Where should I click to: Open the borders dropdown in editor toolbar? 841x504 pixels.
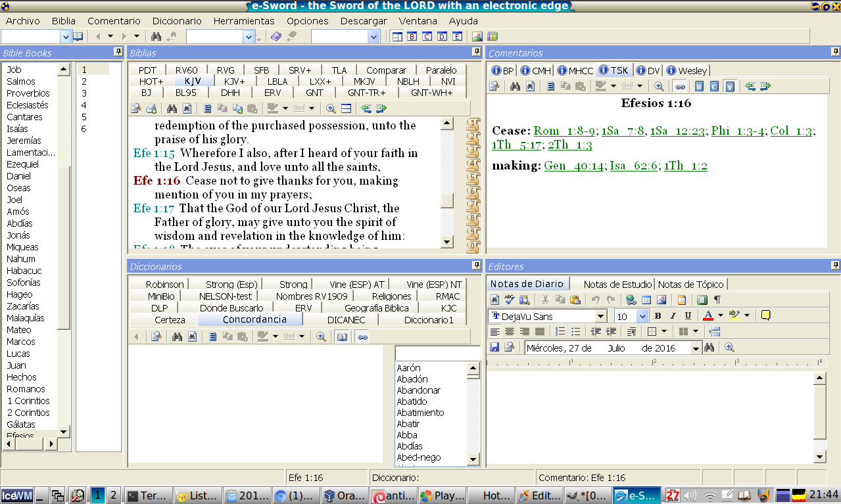point(664,332)
